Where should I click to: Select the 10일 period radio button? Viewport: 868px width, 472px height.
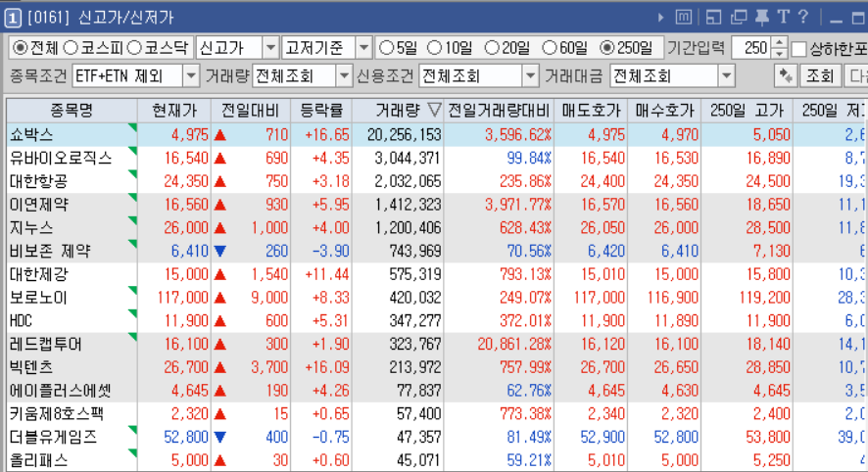[435, 48]
